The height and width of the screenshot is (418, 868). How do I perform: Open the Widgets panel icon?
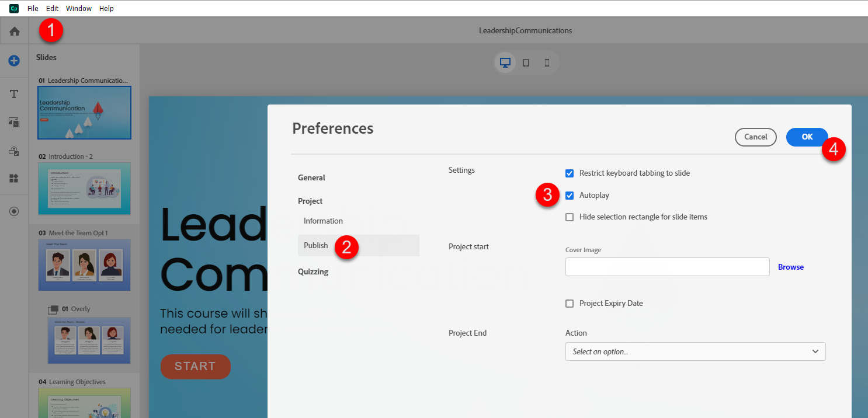click(14, 179)
